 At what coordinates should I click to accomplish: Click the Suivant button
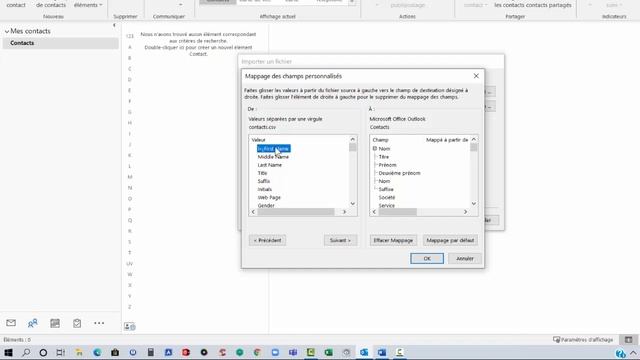[340, 240]
